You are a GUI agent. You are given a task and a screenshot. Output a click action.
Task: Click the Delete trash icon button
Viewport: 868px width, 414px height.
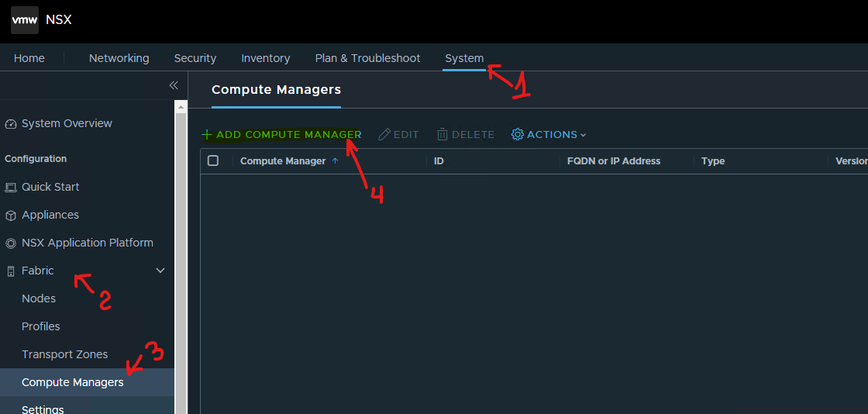pos(443,135)
